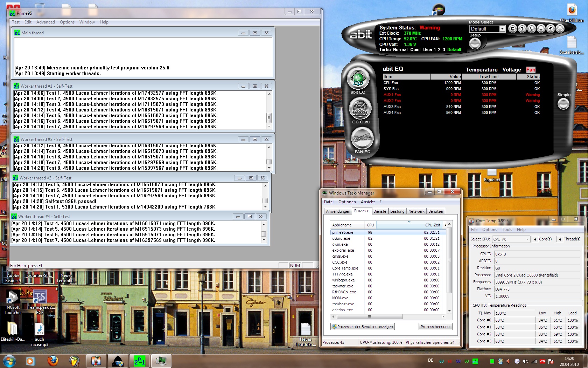Click Prozesse aller Benutzer anzeigen button
The width and height of the screenshot is (588, 368).
click(363, 327)
